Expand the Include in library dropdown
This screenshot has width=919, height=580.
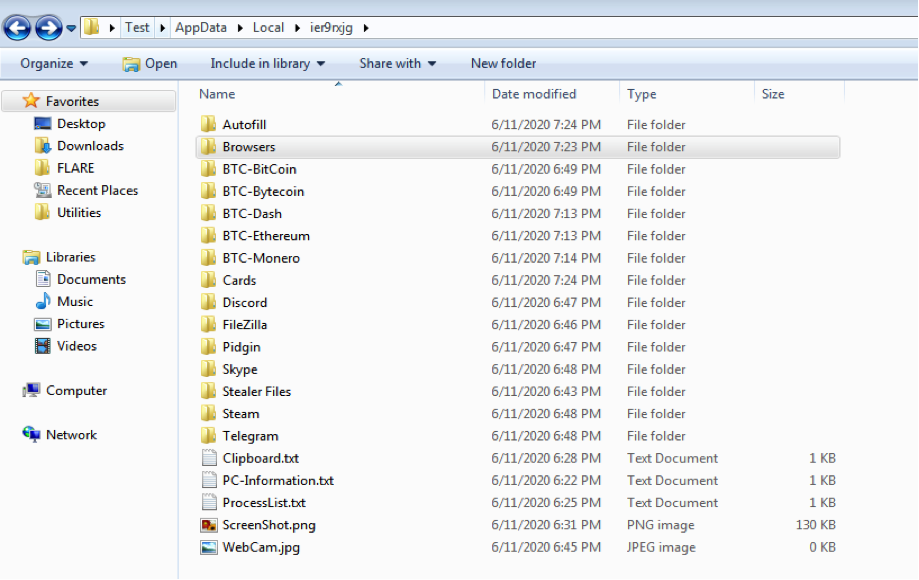coord(267,63)
